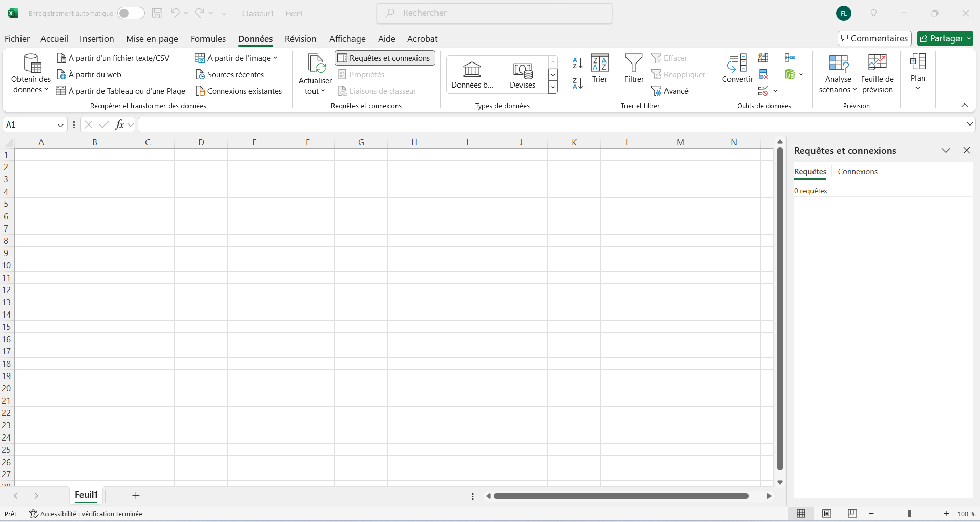Import data À partir du web
Viewport: 980px width, 522px height.
pyautogui.click(x=89, y=75)
